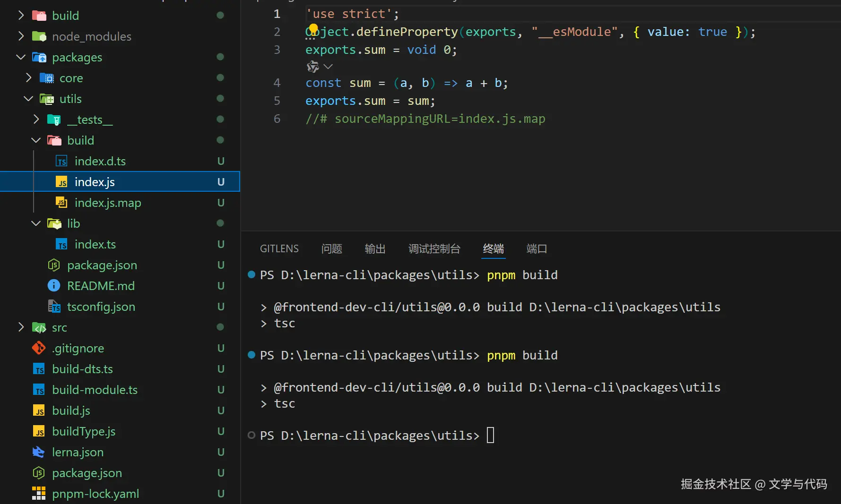
Task: Click the utils package.json file icon
Action: tap(54, 265)
